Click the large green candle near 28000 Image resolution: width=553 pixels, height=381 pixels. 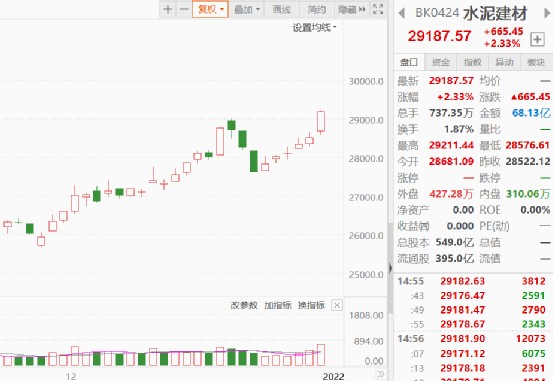254,161
